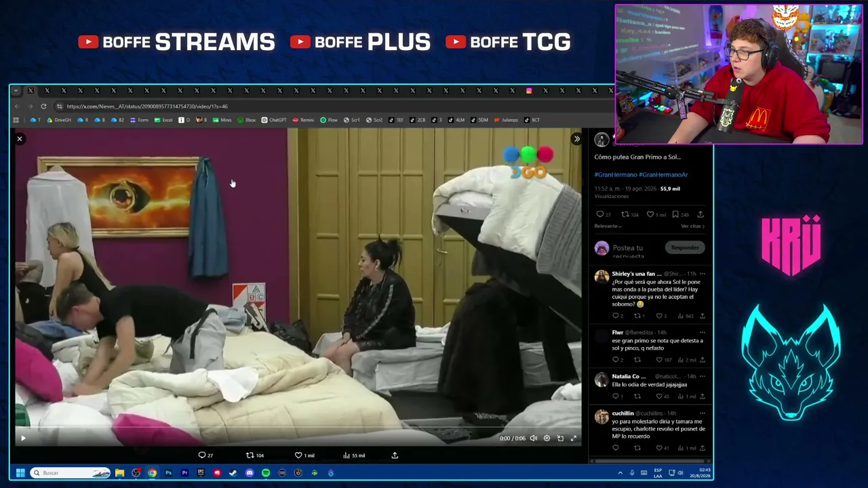Viewport: 868px width, 488px height.
Task: Go back using the browser back arrow
Action: [17, 106]
